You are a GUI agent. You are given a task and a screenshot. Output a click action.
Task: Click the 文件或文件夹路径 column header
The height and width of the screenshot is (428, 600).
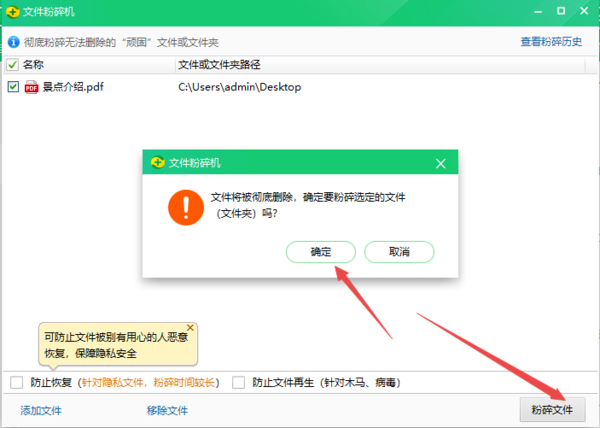[218, 65]
